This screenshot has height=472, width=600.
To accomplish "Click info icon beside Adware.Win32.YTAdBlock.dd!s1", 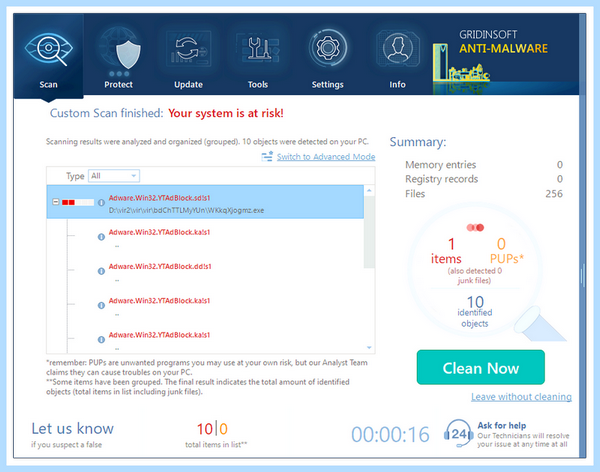I will (x=101, y=271).
